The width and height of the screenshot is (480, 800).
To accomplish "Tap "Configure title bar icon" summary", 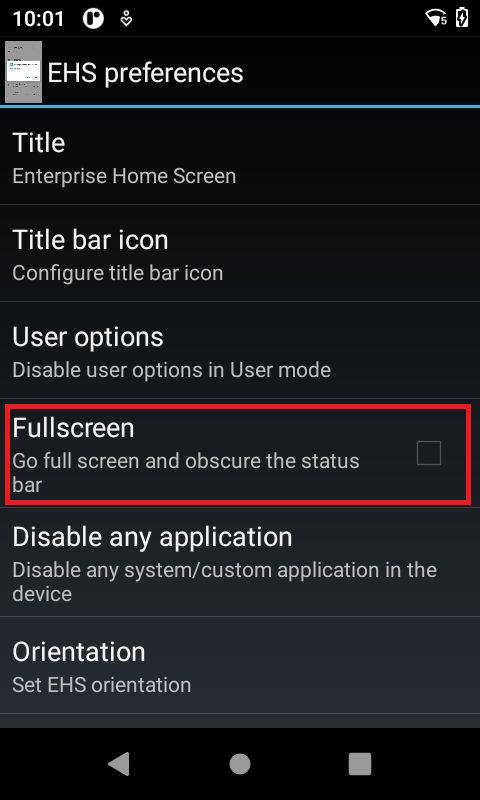I will 117,273.
